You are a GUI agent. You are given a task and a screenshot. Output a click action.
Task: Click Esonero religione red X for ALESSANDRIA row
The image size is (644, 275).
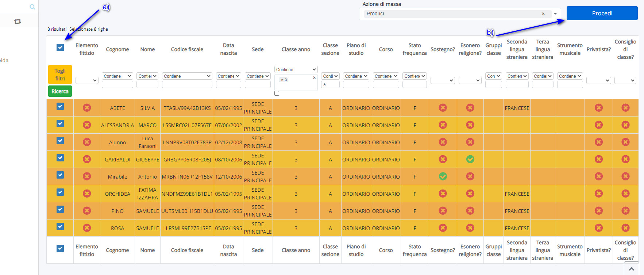[470, 125]
